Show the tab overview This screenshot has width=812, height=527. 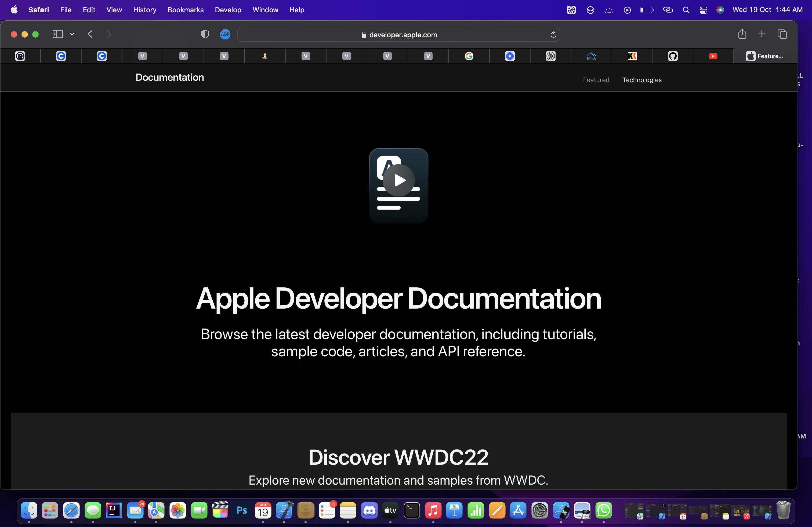tap(782, 34)
